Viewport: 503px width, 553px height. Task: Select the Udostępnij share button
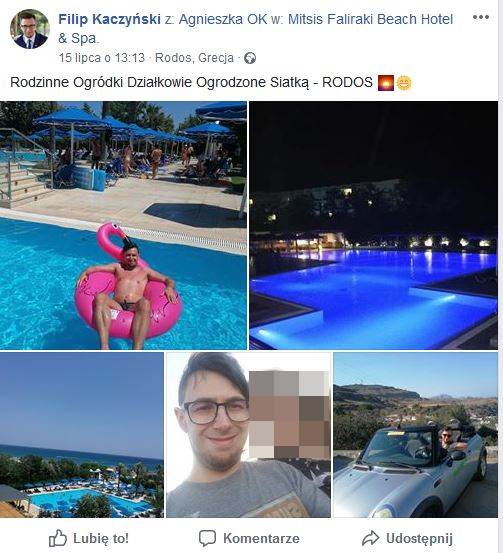click(x=407, y=539)
